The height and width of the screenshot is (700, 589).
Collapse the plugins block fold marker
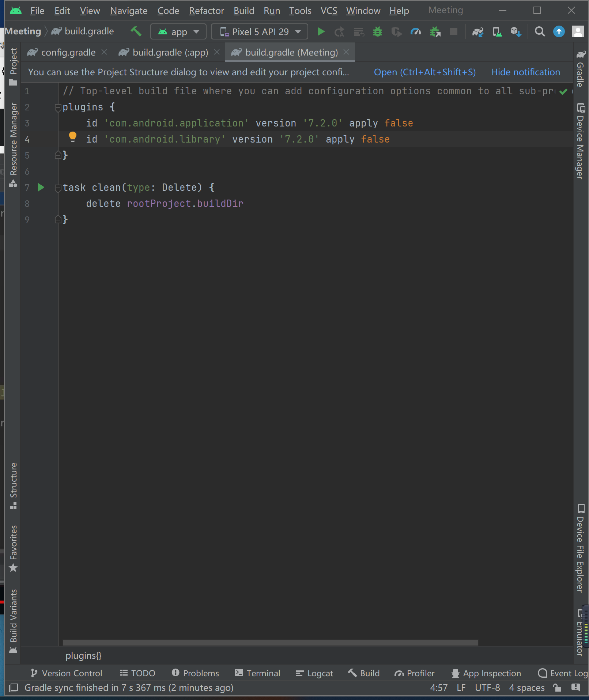coord(57,107)
